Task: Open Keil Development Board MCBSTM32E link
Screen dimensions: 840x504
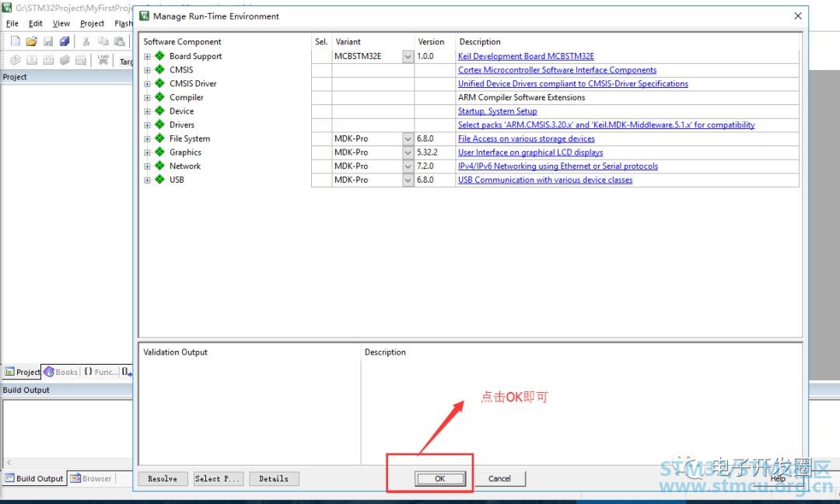Action: [526, 56]
